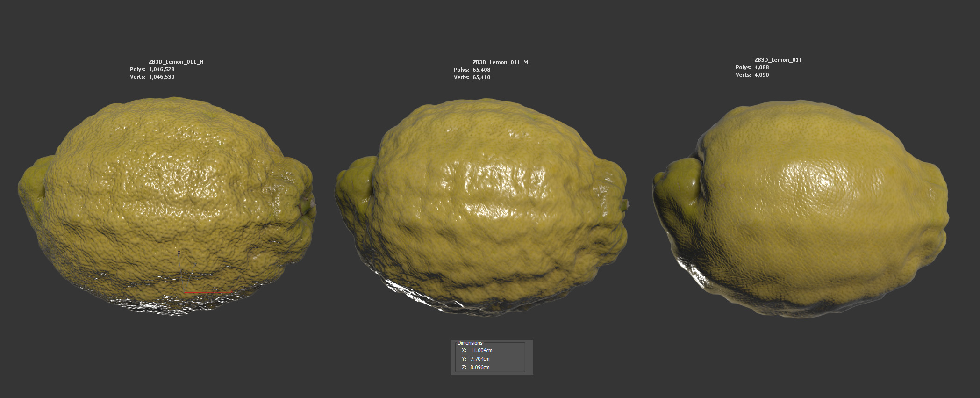
Task: Click the X dimension value 11.004cm
Action: click(x=481, y=350)
